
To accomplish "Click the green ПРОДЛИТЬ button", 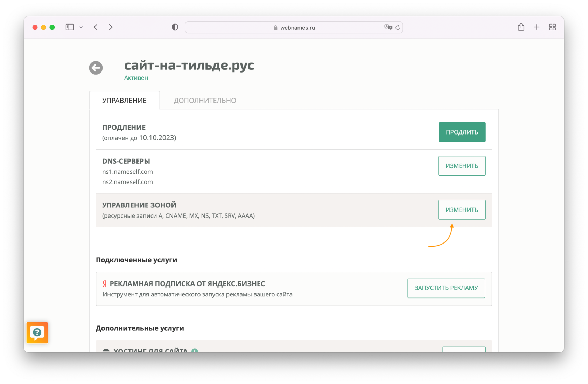I will pos(462,132).
